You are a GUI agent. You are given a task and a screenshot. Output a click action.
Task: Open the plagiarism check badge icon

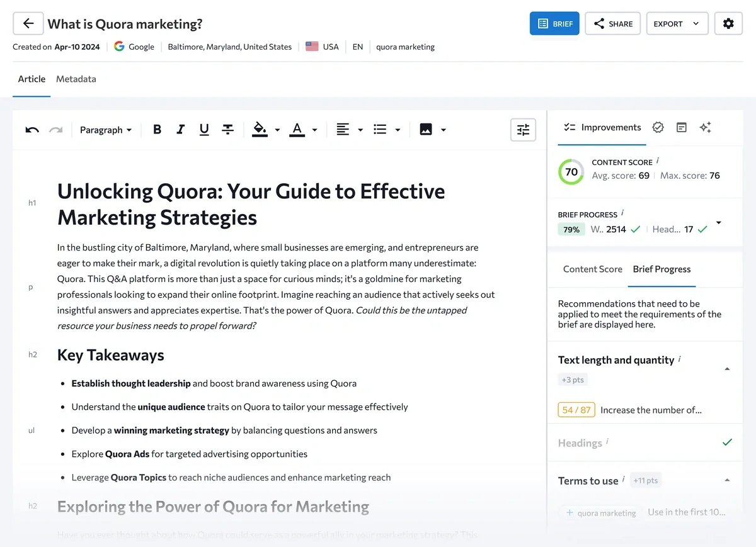pos(658,127)
